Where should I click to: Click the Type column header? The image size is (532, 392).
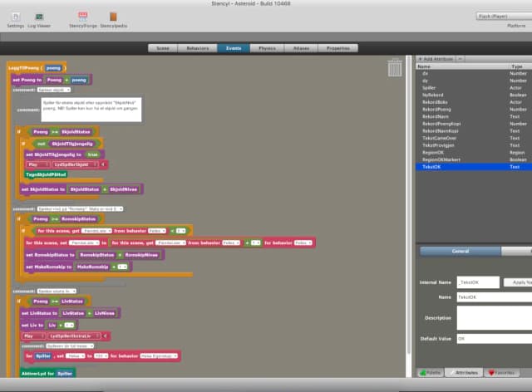pyautogui.click(x=520, y=66)
